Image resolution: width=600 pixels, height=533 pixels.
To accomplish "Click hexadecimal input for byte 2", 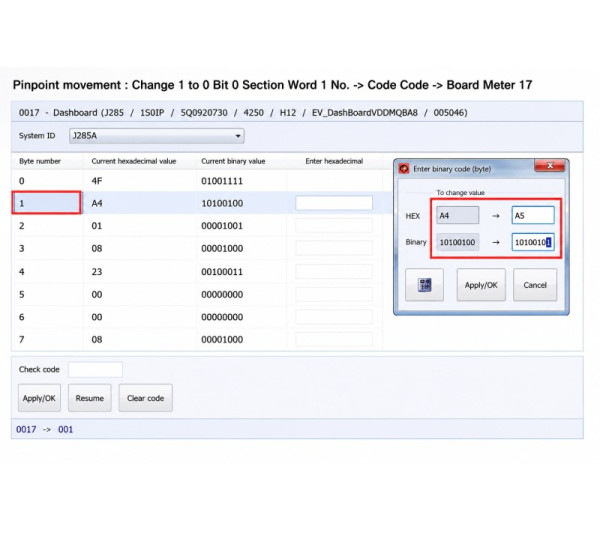I will 334,225.
